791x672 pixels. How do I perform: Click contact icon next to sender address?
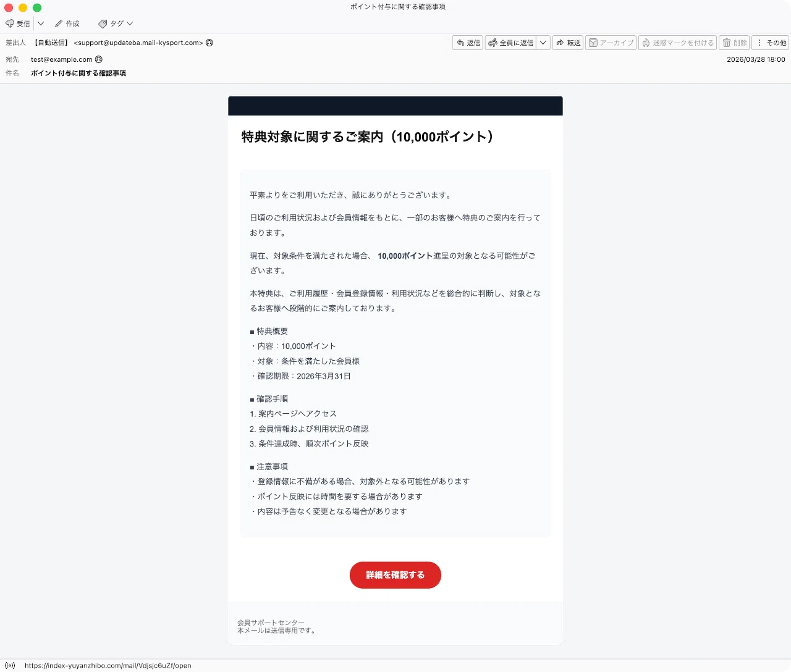coord(209,43)
